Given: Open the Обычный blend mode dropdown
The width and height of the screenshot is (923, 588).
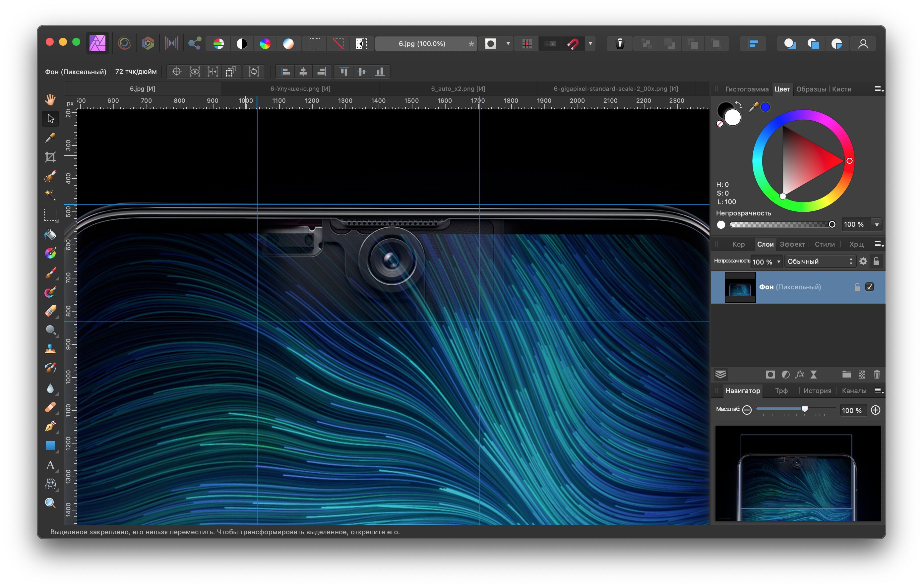Looking at the screenshot, I should pos(820,262).
